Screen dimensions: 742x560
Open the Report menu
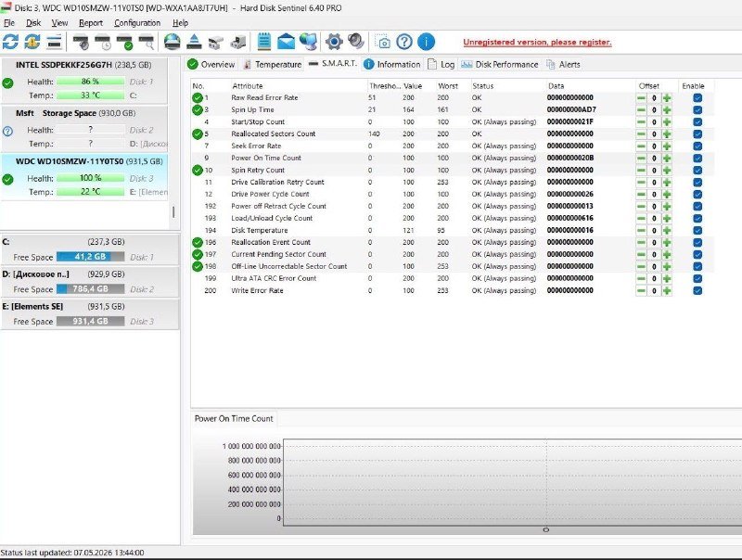coord(90,22)
